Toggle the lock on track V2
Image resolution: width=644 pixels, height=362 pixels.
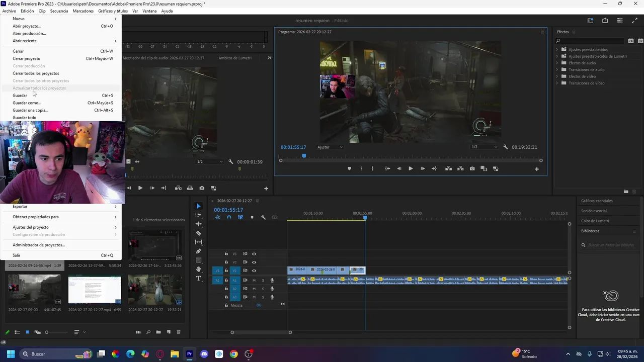(226, 262)
